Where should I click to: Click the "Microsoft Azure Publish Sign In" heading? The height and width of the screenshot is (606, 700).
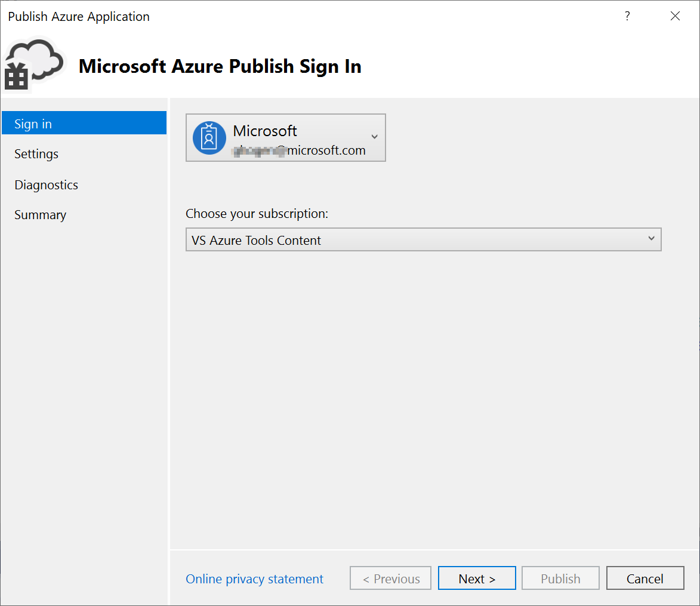coord(220,66)
